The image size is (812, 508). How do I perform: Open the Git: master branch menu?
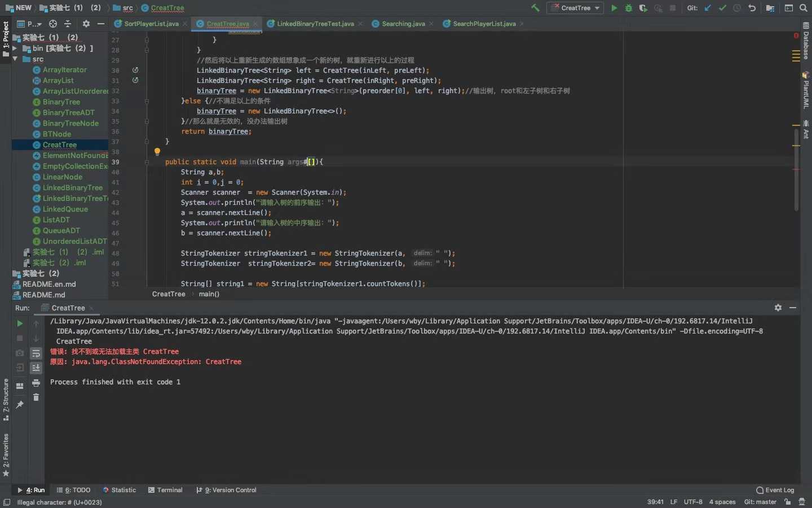(x=760, y=502)
